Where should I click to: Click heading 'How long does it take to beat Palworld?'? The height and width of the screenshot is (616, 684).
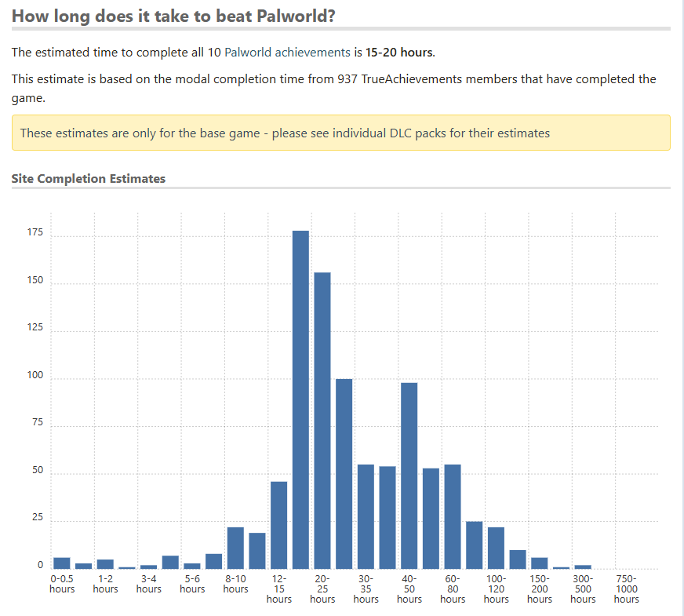tap(173, 16)
